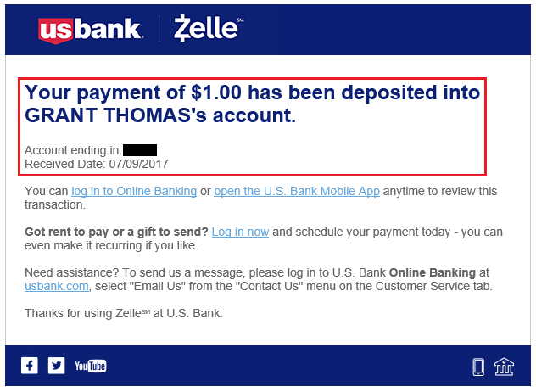Click the 'Thanks for using Zelle' line
Screen dimensions: 536x392
coord(124,313)
